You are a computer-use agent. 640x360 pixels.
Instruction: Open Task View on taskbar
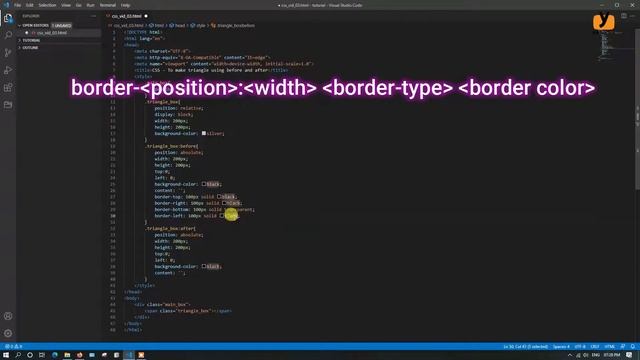(42, 355)
